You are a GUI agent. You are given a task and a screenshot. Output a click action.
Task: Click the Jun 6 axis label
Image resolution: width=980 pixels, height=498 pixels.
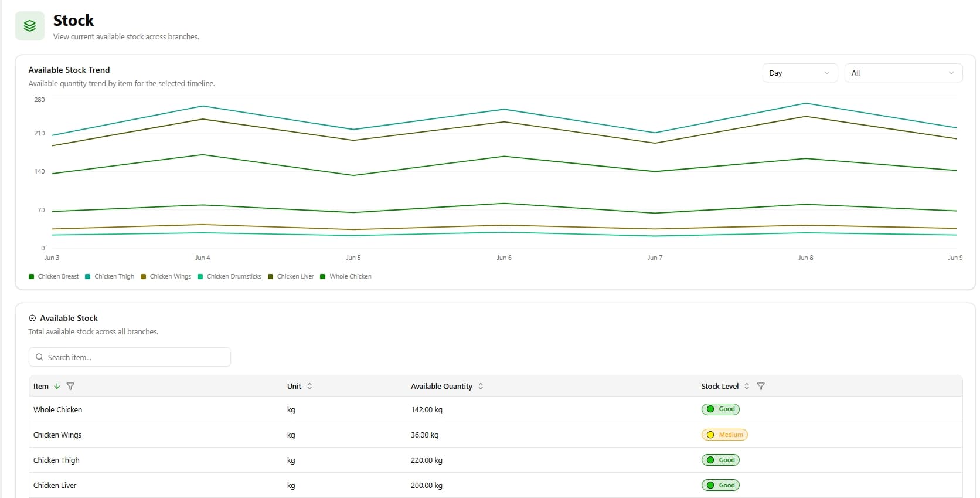click(x=504, y=258)
